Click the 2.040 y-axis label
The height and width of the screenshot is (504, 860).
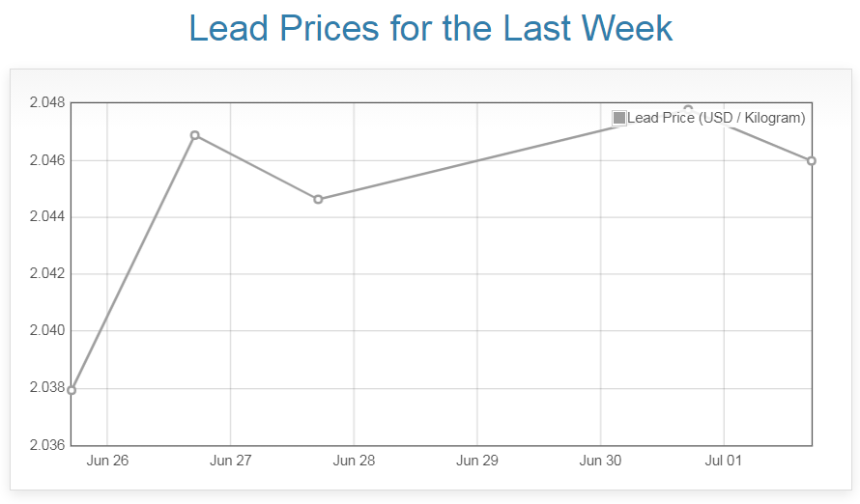pos(46,330)
